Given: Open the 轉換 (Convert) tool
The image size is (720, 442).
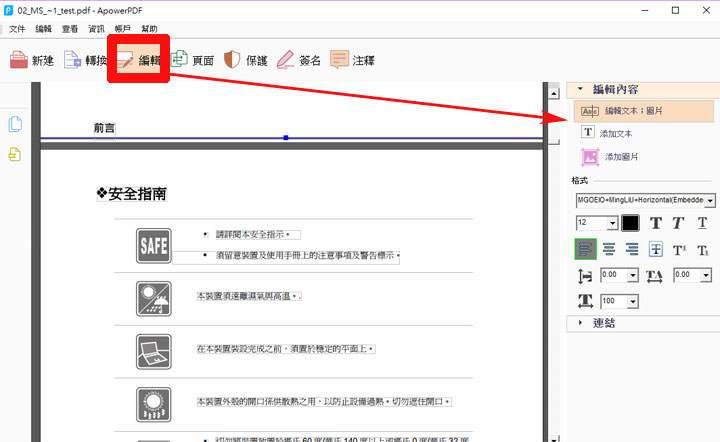Looking at the screenshot, I should coord(85,60).
